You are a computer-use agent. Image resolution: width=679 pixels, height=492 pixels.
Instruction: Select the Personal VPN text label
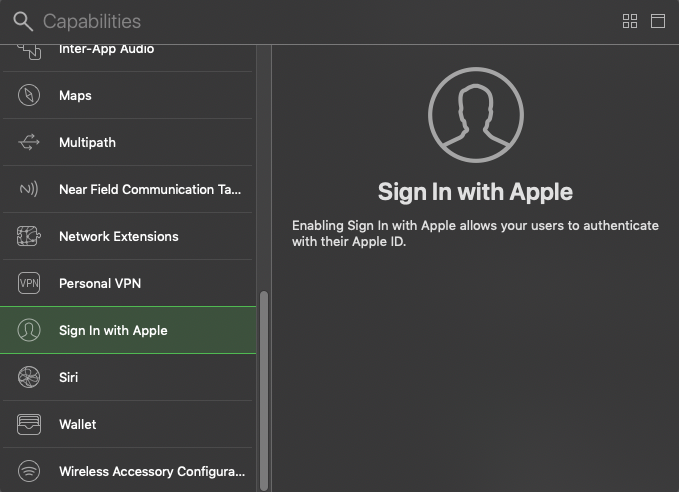point(100,284)
